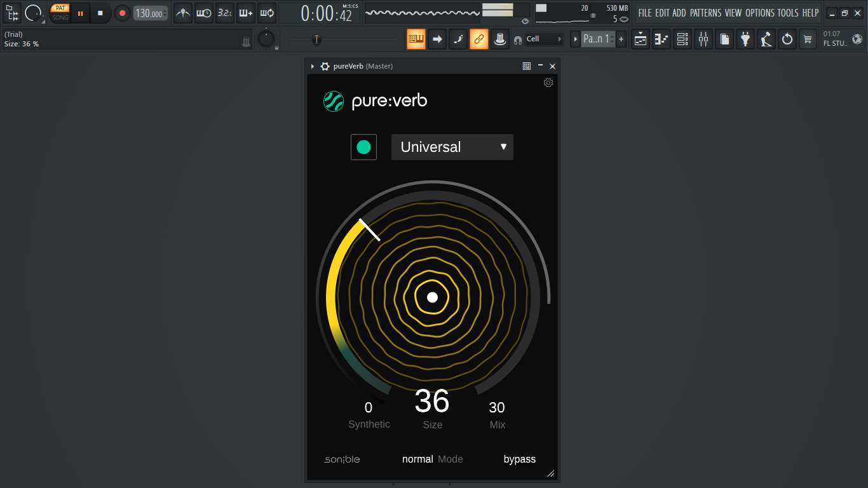Open the PATTERNS menu
This screenshot has width=868, height=488.
click(x=706, y=13)
